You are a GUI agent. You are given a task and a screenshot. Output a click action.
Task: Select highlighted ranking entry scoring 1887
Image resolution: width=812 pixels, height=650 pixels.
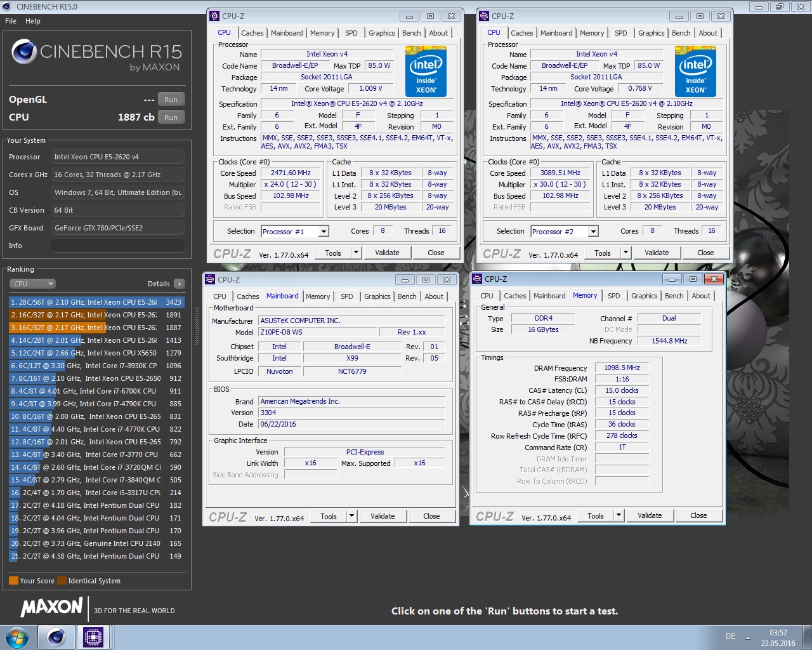(x=97, y=328)
